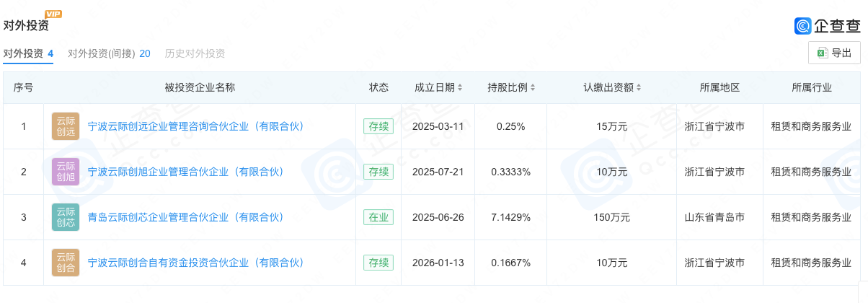
Task: Sort by 认缴出资额 column arrows
Action: click(x=639, y=88)
